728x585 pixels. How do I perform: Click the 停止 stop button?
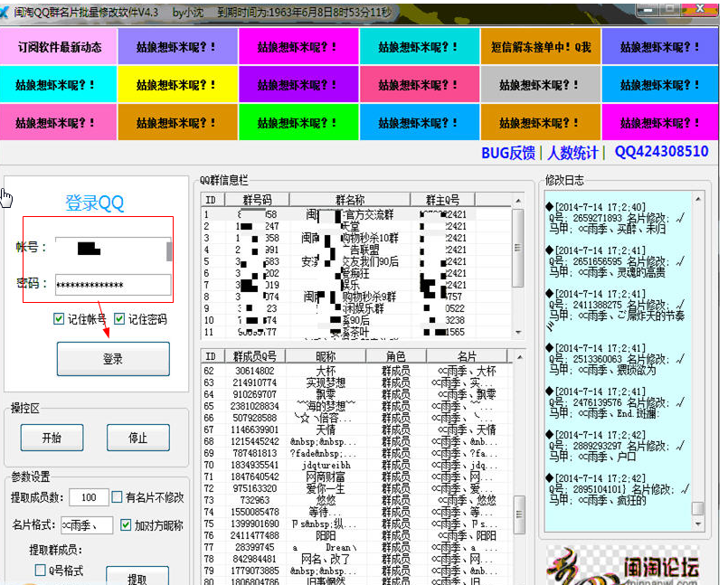[137, 438]
